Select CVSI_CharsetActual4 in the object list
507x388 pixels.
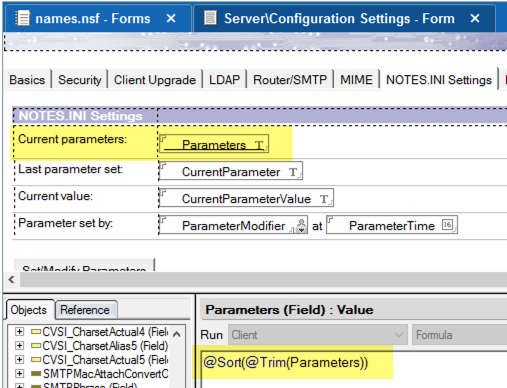coord(105,332)
